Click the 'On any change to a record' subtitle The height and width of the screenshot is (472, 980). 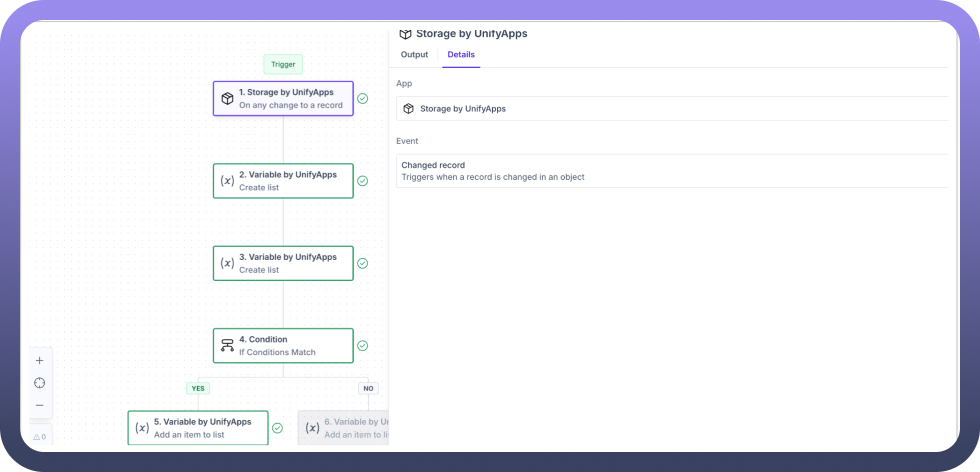point(291,105)
